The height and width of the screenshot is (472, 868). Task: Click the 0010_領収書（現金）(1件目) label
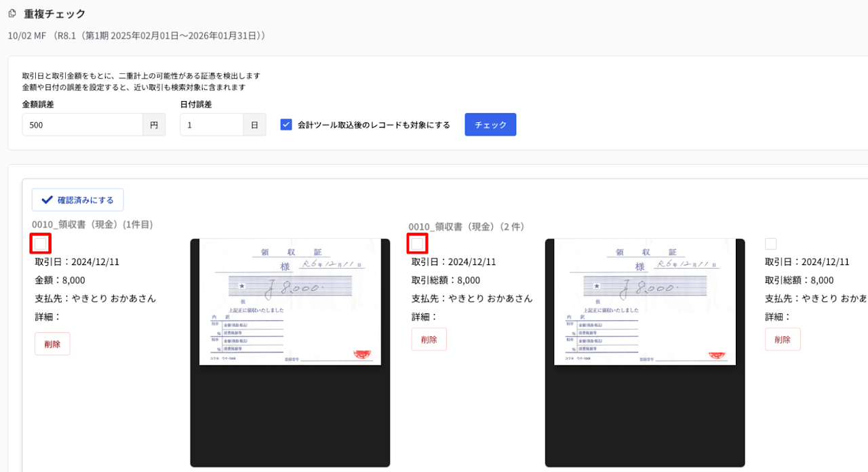[x=93, y=224]
